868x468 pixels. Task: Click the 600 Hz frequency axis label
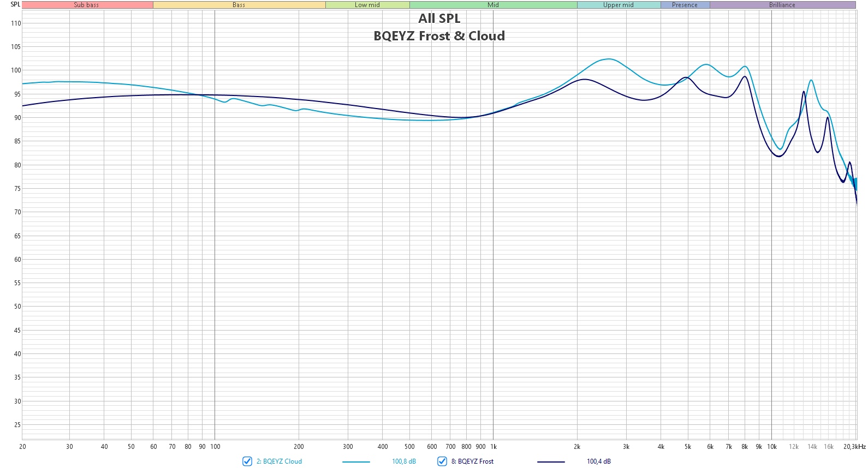tap(432, 447)
